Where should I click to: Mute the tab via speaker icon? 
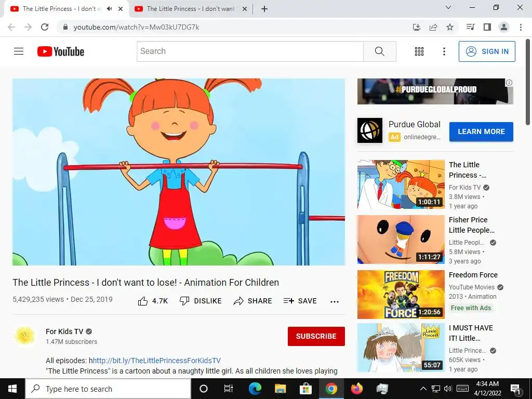coord(109,9)
